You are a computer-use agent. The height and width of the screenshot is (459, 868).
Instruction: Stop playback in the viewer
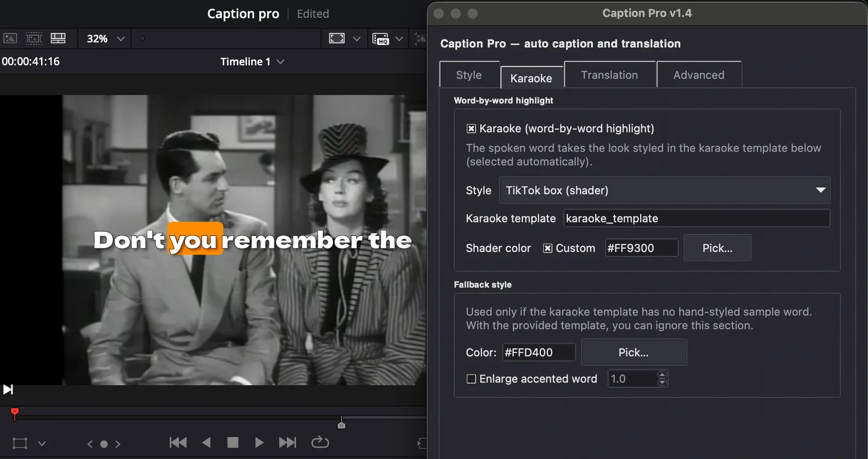click(x=233, y=443)
